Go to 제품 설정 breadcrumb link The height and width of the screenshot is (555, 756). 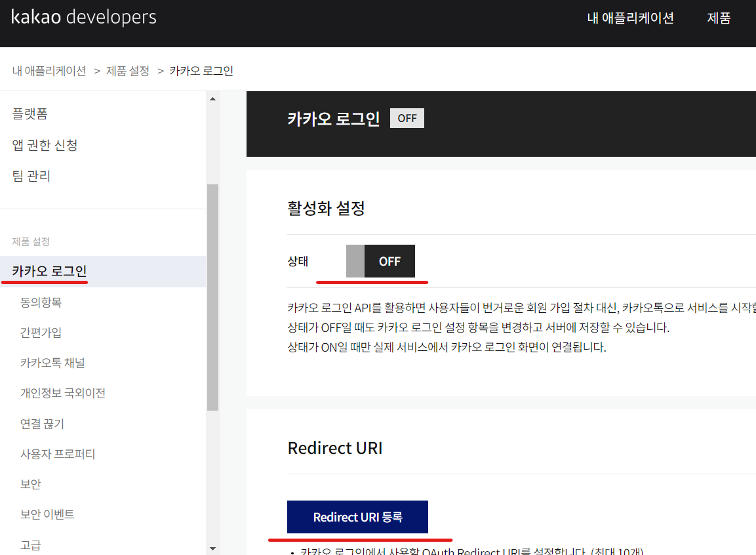(x=128, y=71)
